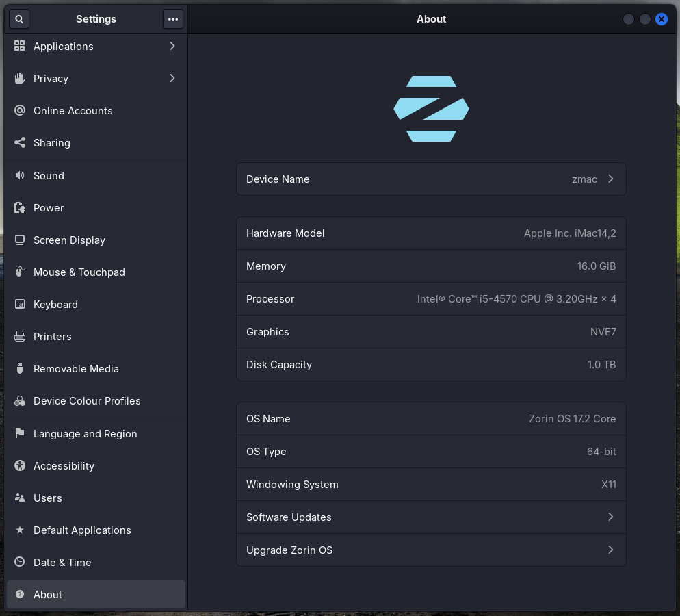
Task: Click memory value 16.0 GiB
Action: pos(597,266)
